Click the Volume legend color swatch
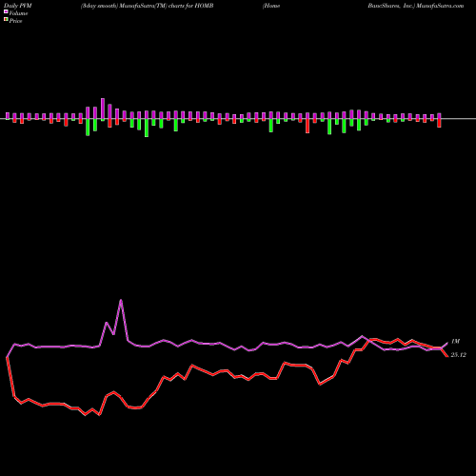Viewport: 476px width, 476px height. pyautogui.click(x=6, y=12)
